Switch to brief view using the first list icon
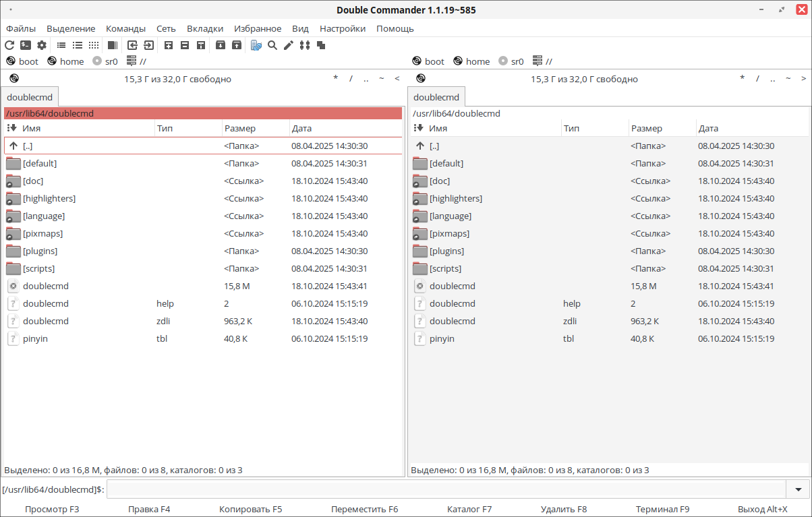The width and height of the screenshot is (812, 517). click(61, 45)
